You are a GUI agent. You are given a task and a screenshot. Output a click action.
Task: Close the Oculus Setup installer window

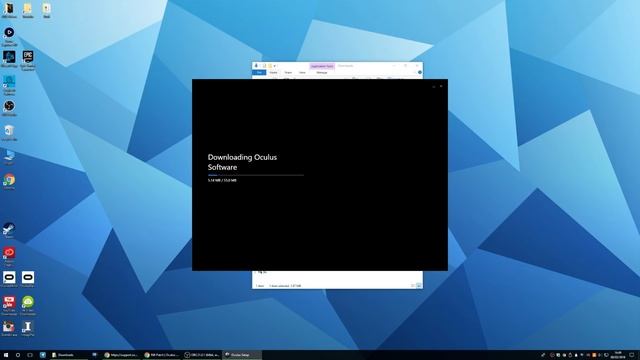pos(441,86)
